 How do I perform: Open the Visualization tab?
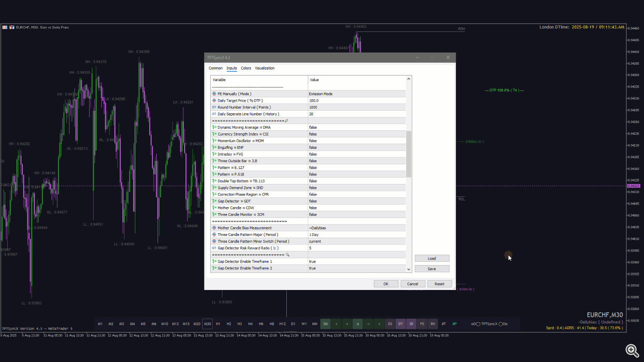(x=264, y=68)
